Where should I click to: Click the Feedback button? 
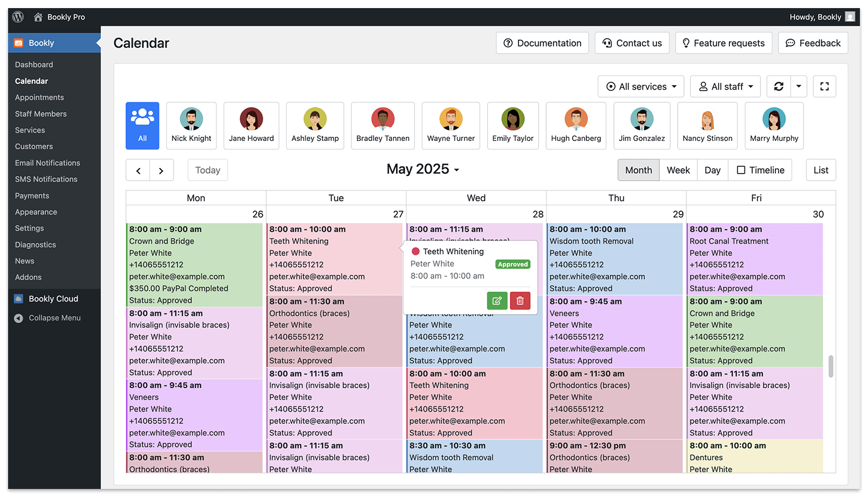tap(813, 43)
